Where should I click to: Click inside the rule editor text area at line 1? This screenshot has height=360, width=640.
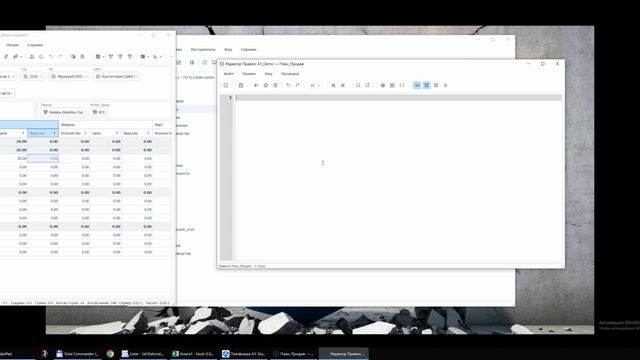[x=398, y=98]
